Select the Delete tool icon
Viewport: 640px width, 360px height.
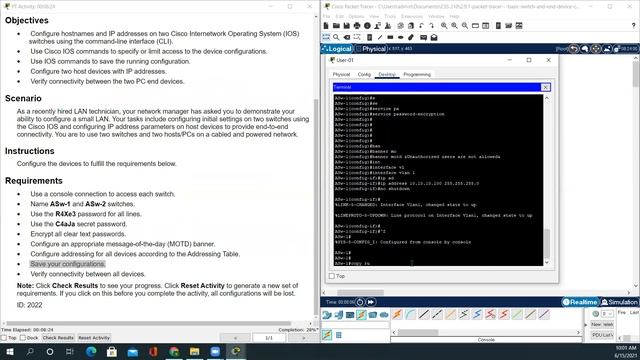pos(347,38)
